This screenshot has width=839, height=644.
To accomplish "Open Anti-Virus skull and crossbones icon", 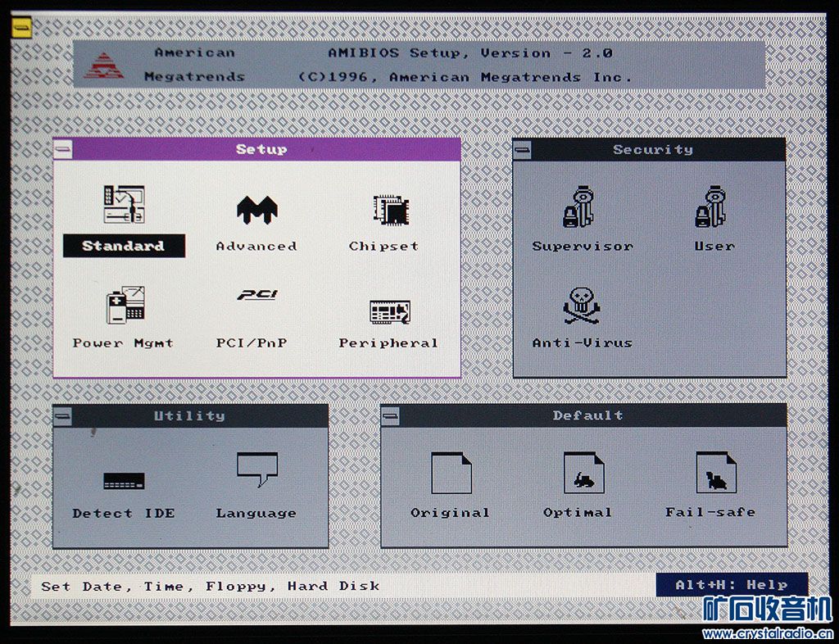I will click(x=581, y=306).
